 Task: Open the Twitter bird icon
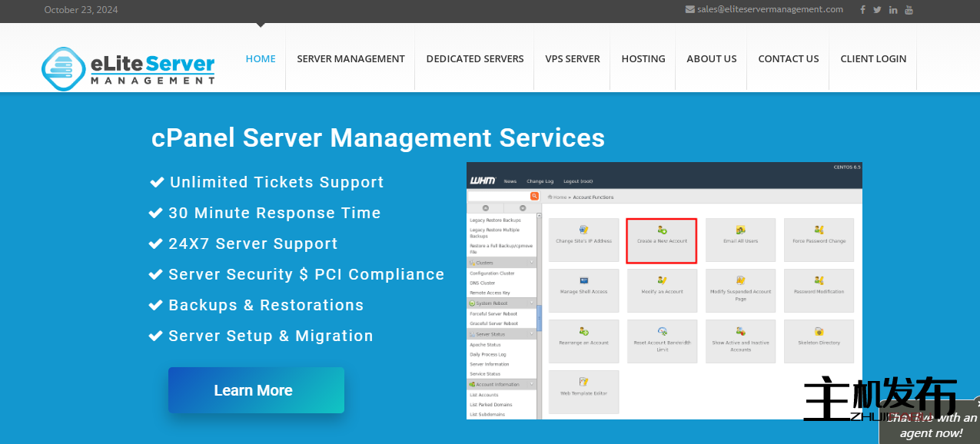[877, 10]
